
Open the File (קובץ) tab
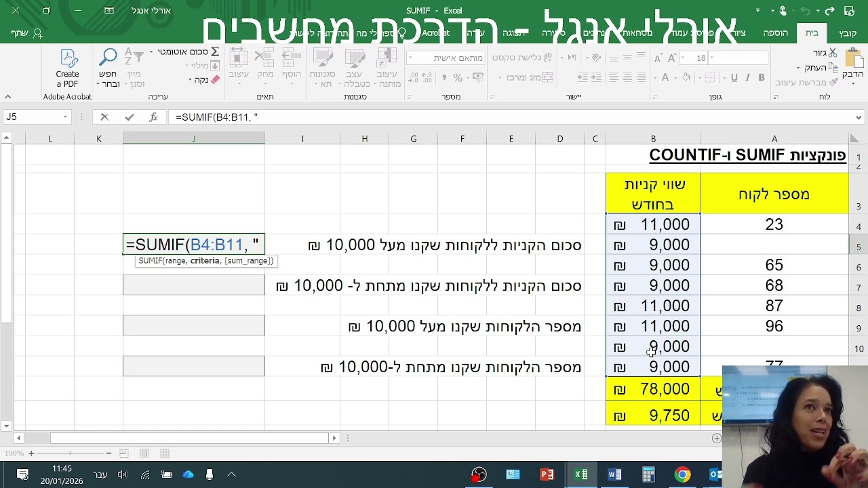click(x=848, y=33)
